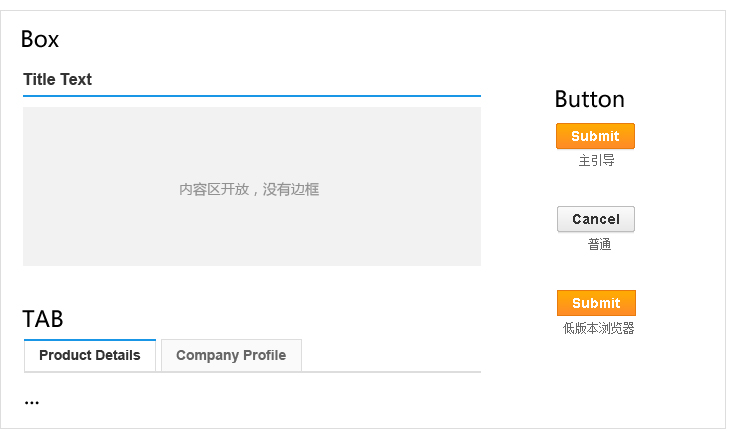Click the gray Cancel button
This screenshot has width=730, height=438.
coord(596,219)
